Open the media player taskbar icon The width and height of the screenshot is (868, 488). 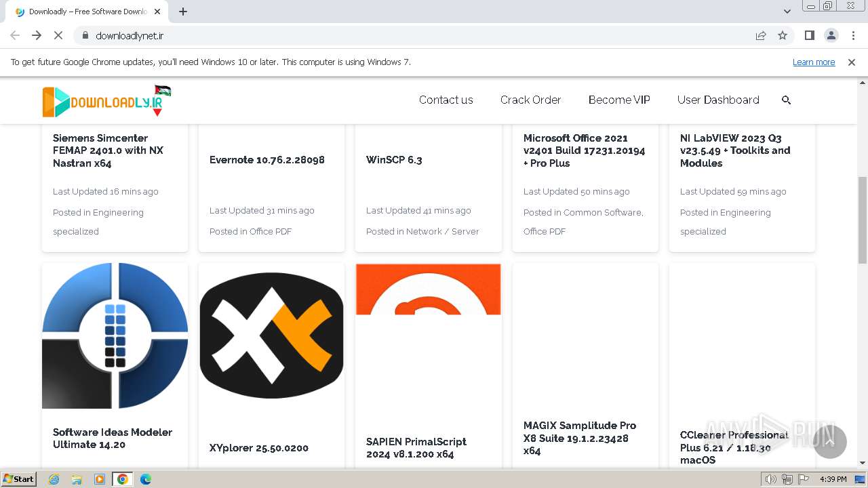[100, 479]
